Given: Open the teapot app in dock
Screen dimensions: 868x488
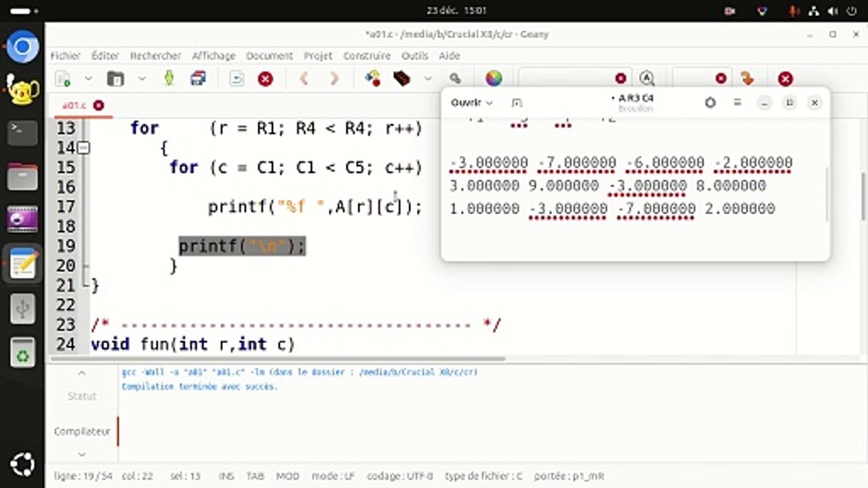Looking at the screenshot, I should coord(22,89).
